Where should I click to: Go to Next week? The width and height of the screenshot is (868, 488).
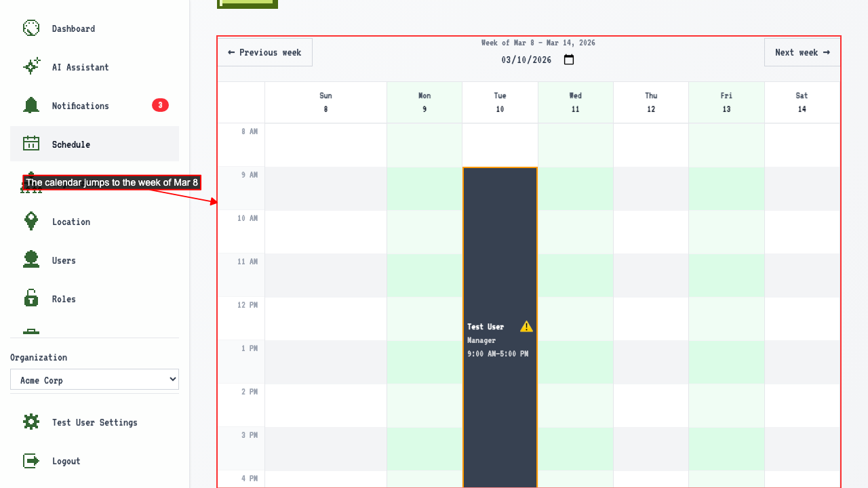[x=802, y=52]
